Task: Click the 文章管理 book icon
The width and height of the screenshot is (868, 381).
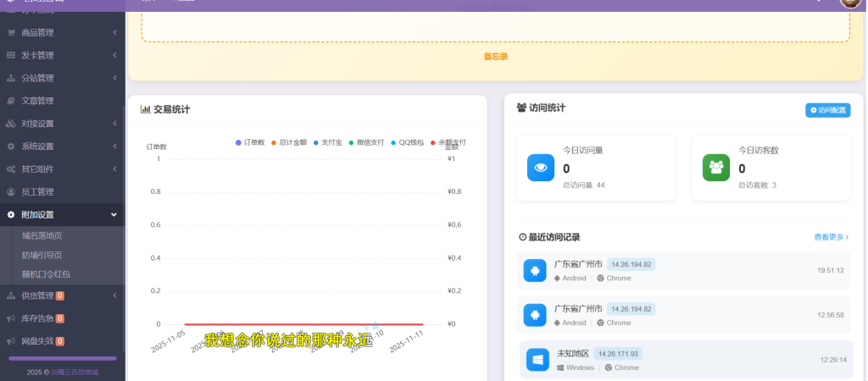Action: click(10, 101)
